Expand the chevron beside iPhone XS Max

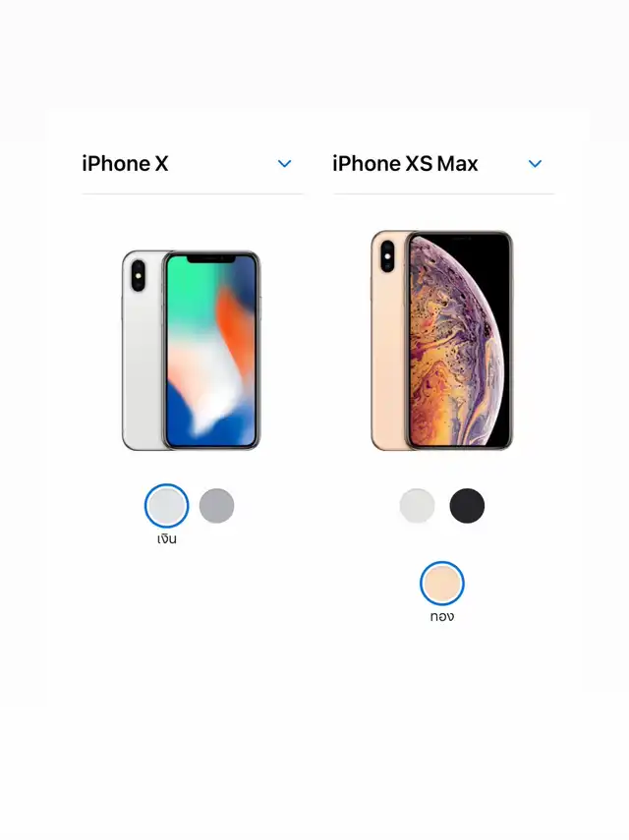click(x=535, y=164)
